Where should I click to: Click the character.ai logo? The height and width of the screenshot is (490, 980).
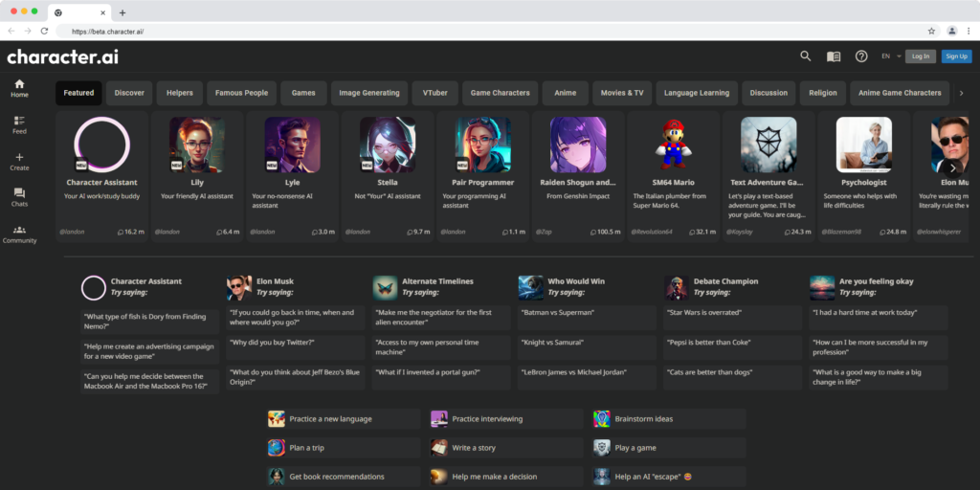pos(62,56)
